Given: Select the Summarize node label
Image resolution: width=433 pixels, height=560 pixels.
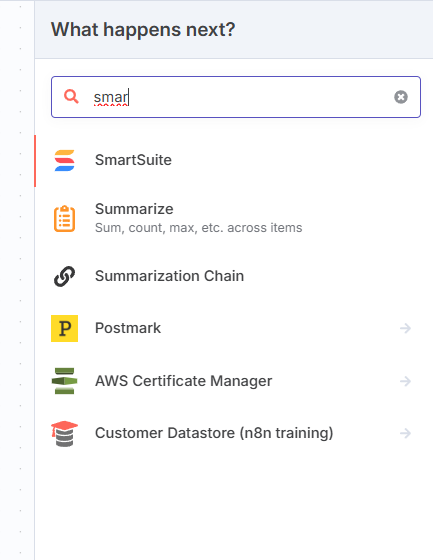Looking at the screenshot, I should pos(134,209).
